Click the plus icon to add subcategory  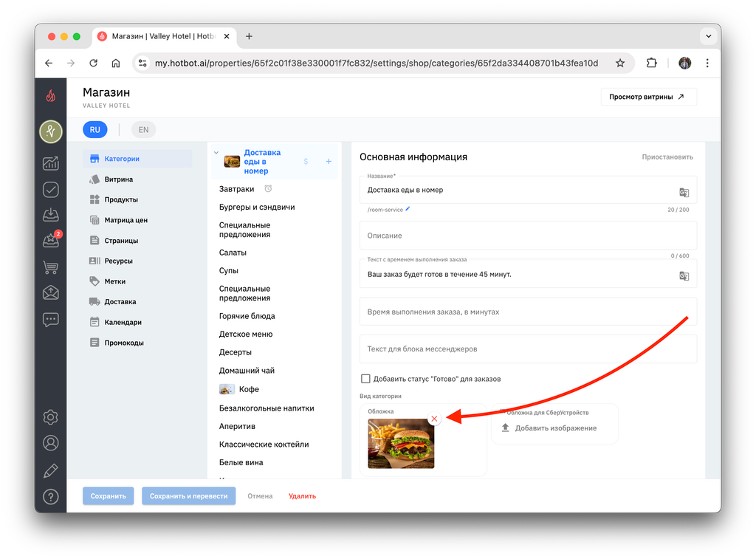point(329,162)
